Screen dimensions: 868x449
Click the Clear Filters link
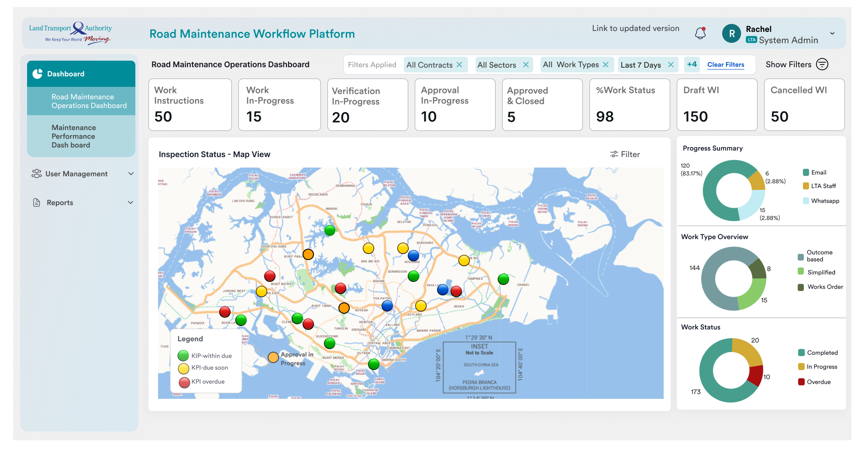[726, 65]
